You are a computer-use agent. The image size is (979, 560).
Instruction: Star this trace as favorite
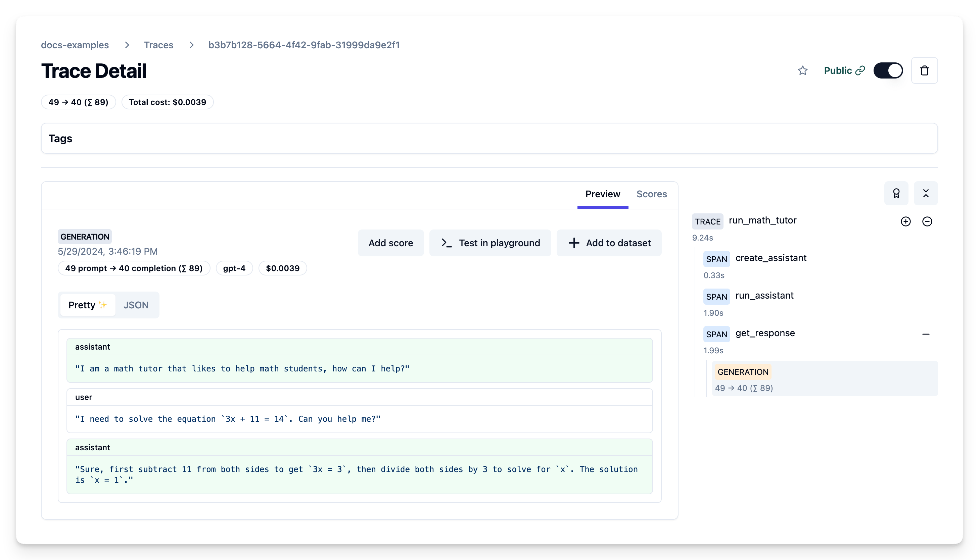[x=803, y=70]
